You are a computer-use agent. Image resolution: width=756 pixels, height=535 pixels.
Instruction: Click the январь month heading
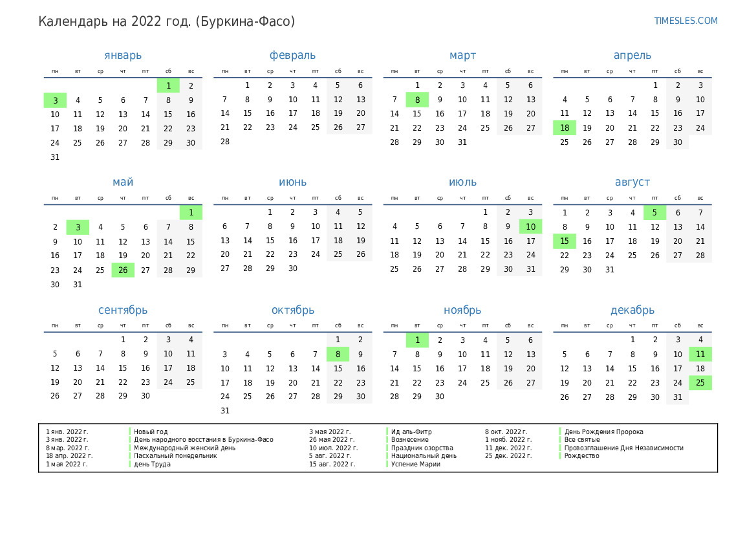coord(123,56)
